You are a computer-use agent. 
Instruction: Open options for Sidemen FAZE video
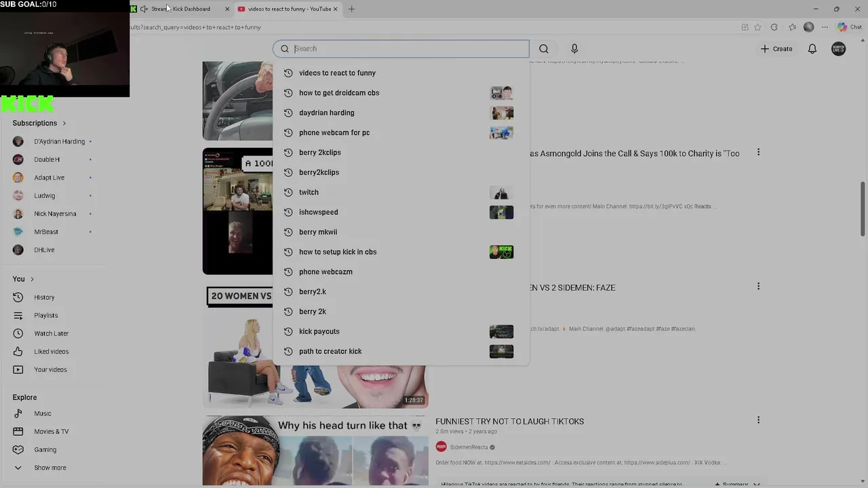pyautogui.click(x=758, y=287)
